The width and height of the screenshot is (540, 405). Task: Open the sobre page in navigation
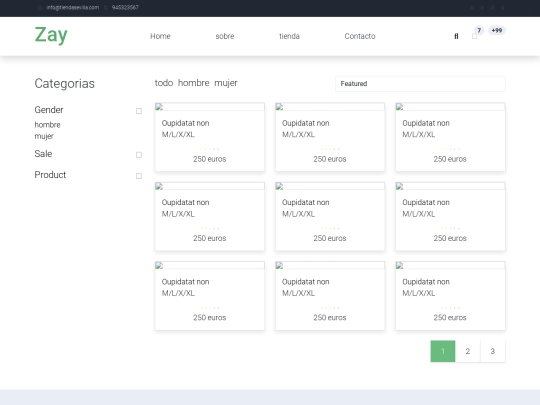(225, 36)
